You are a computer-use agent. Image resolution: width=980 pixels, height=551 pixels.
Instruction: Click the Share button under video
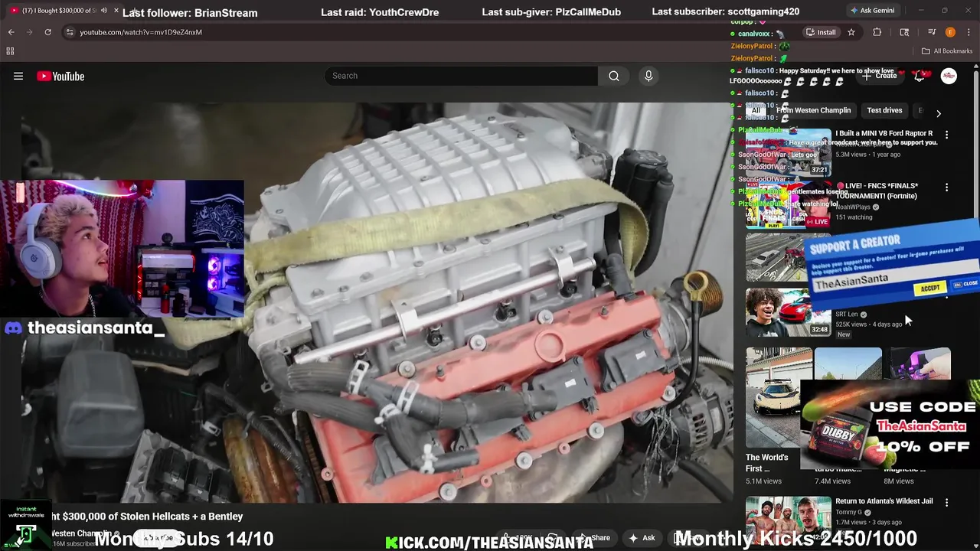tap(593, 538)
